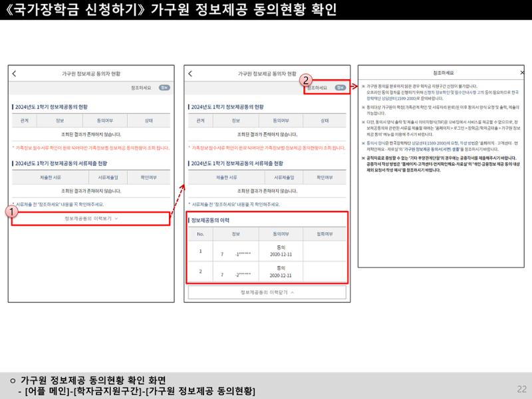The image size is (532, 399).
Task: Click the 동의여부 header in the first screen's top table
Action: [105, 120]
